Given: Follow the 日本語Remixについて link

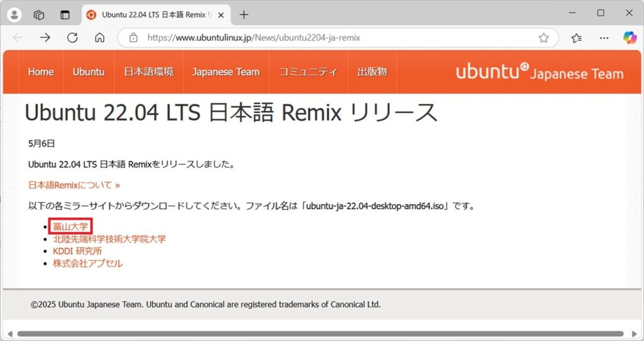Looking at the screenshot, I should (x=74, y=185).
